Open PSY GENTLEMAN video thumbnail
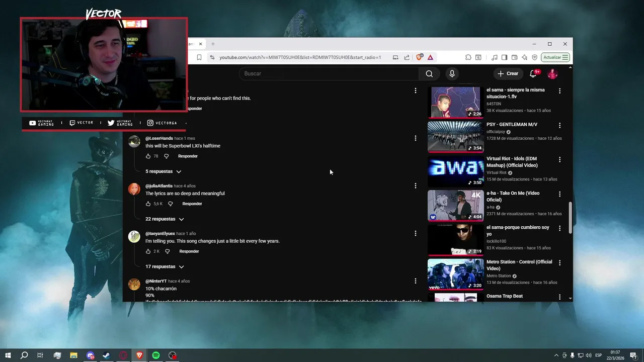This screenshot has height=362, width=644. click(x=455, y=136)
